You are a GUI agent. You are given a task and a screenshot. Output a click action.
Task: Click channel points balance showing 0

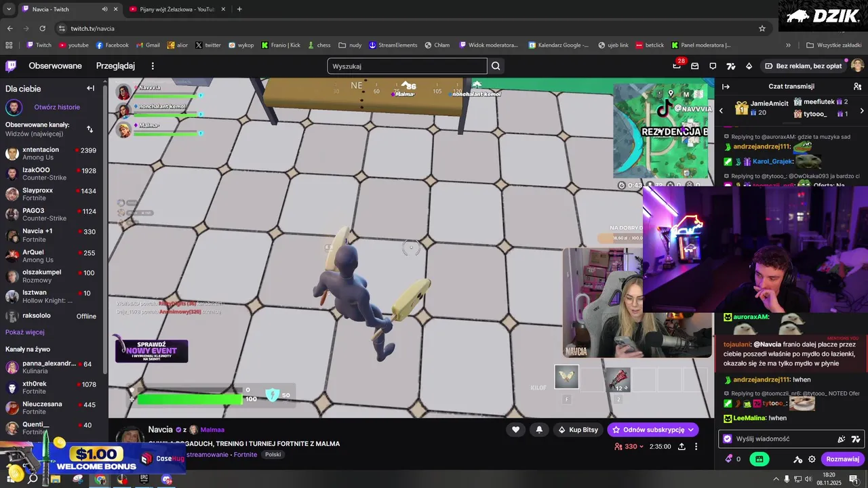[733, 459]
